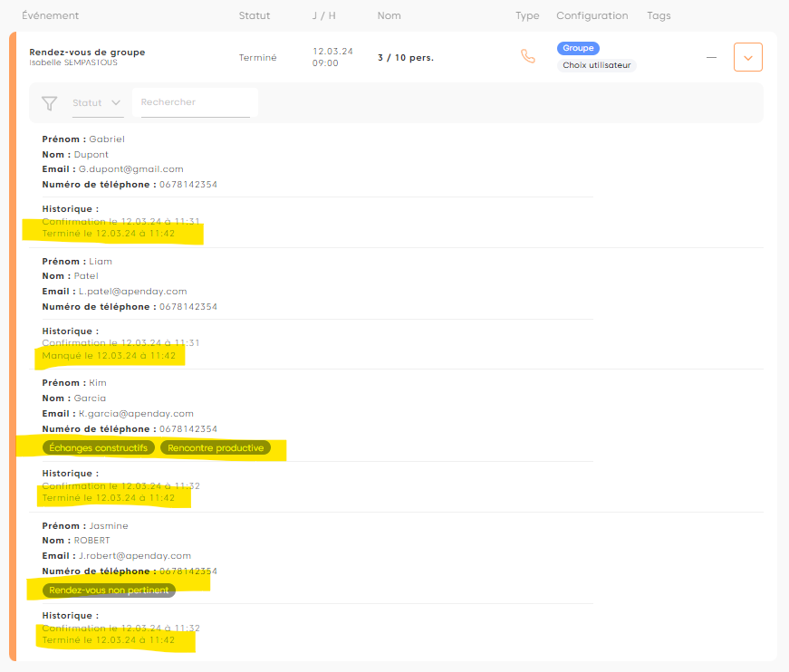Viewport: 789px width, 672px height.
Task: Click the Événement column header
Action: coord(50,15)
